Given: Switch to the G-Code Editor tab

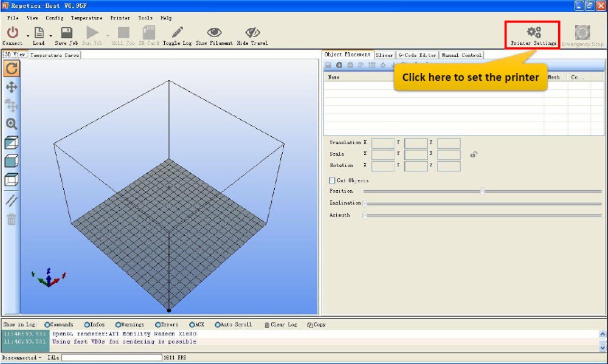Looking at the screenshot, I should tap(417, 55).
